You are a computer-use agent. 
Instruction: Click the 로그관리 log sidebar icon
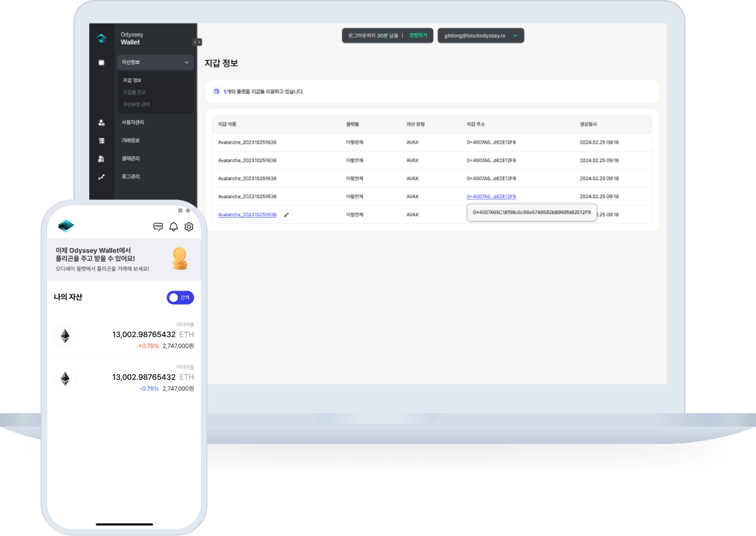point(102,177)
